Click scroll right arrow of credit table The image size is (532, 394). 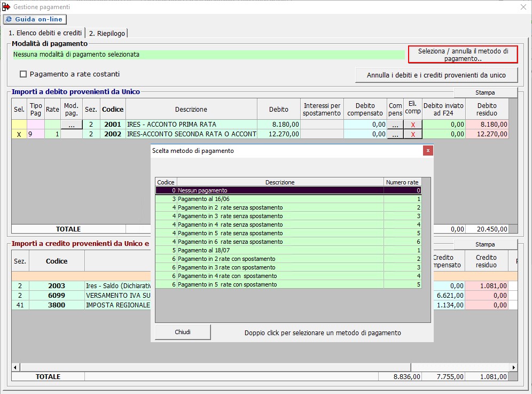[514, 367]
